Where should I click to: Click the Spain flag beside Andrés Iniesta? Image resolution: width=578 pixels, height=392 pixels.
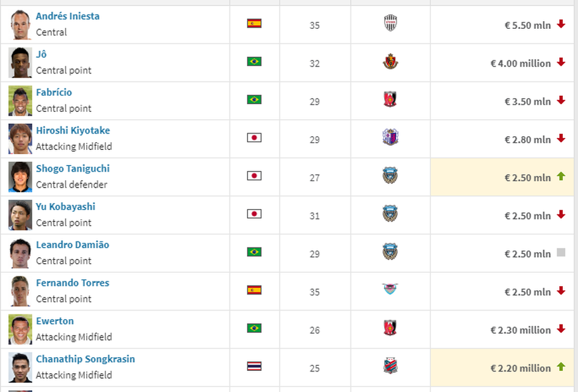point(254,23)
